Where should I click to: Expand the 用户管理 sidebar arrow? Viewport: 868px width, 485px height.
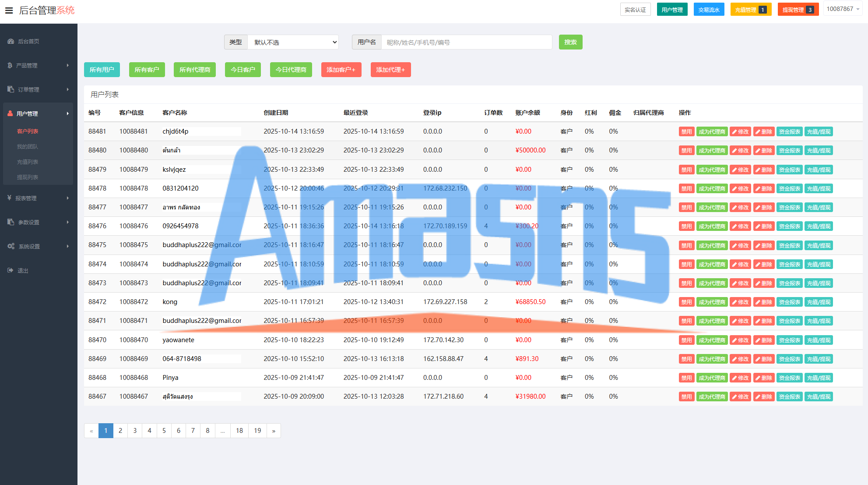coord(68,113)
